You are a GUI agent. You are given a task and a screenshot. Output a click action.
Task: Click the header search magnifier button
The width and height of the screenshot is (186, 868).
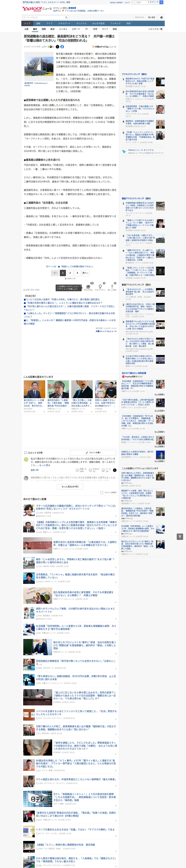[x=66, y=18]
